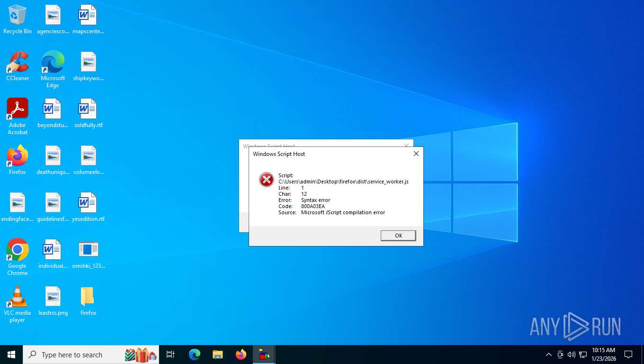Open the network status tray icon
The height and width of the screenshot is (364, 644).
(582, 355)
